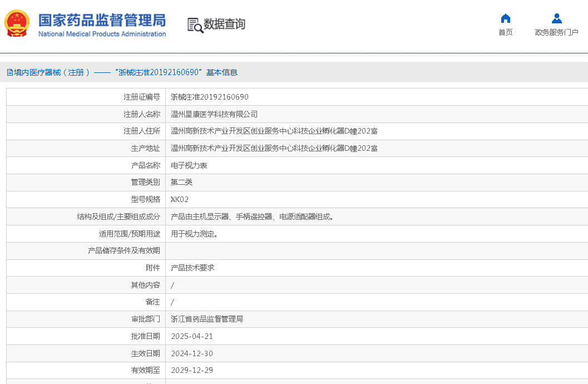Click the home house icon
This screenshot has height=384, width=588.
point(505,18)
